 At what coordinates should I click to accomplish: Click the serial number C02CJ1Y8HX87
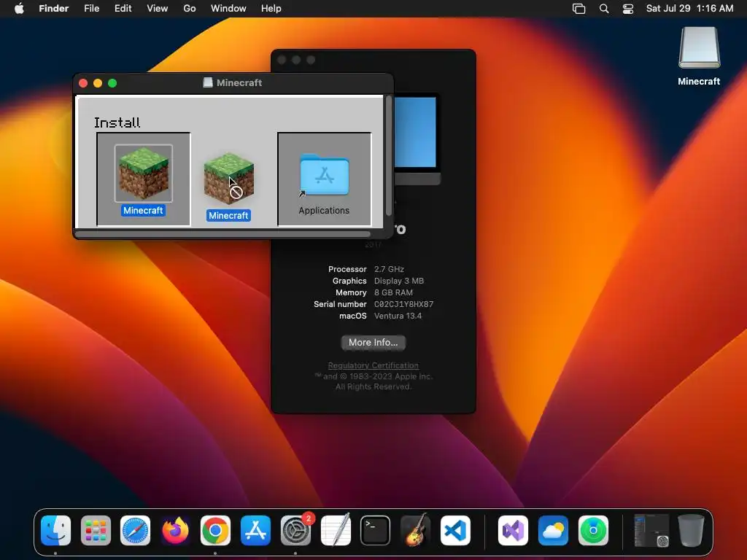[403, 304]
